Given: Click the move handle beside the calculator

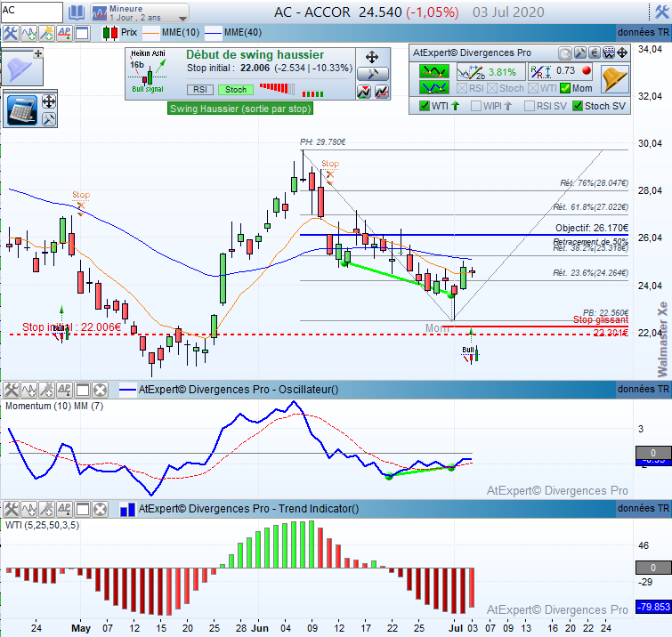Looking at the screenshot, I should (x=48, y=102).
